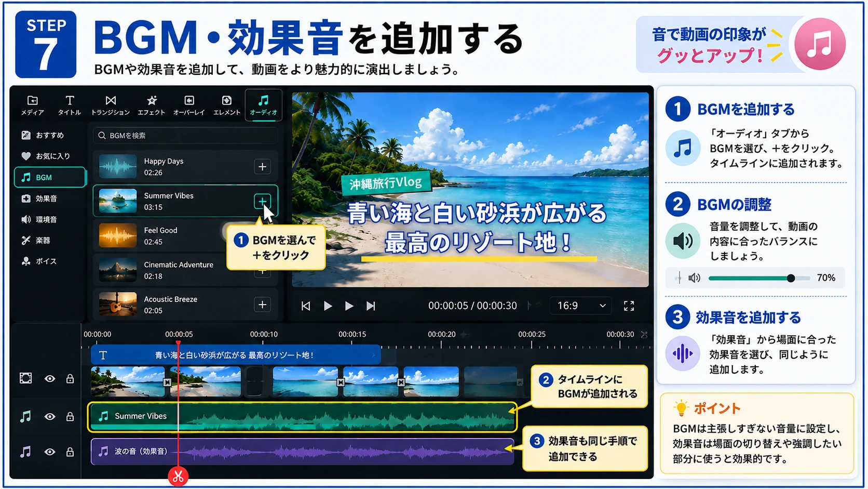
Task: Lock the Summer Vibes audio track
Action: tap(70, 416)
